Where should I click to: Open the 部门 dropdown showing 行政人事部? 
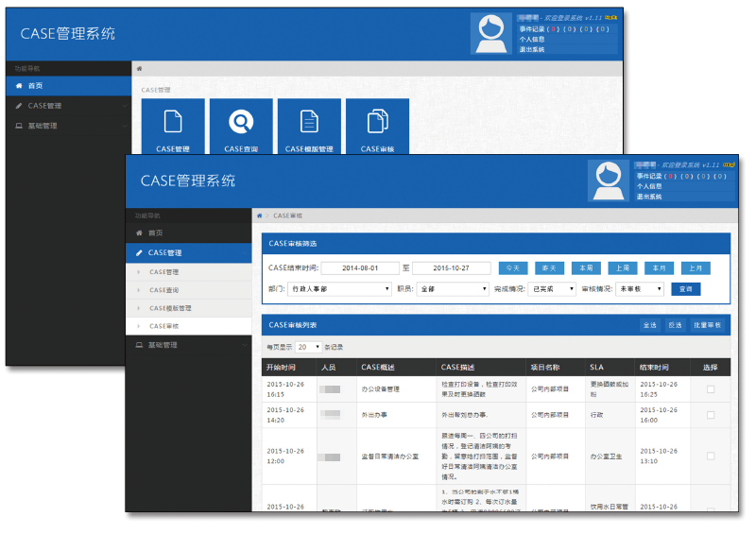tap(339, 289)
